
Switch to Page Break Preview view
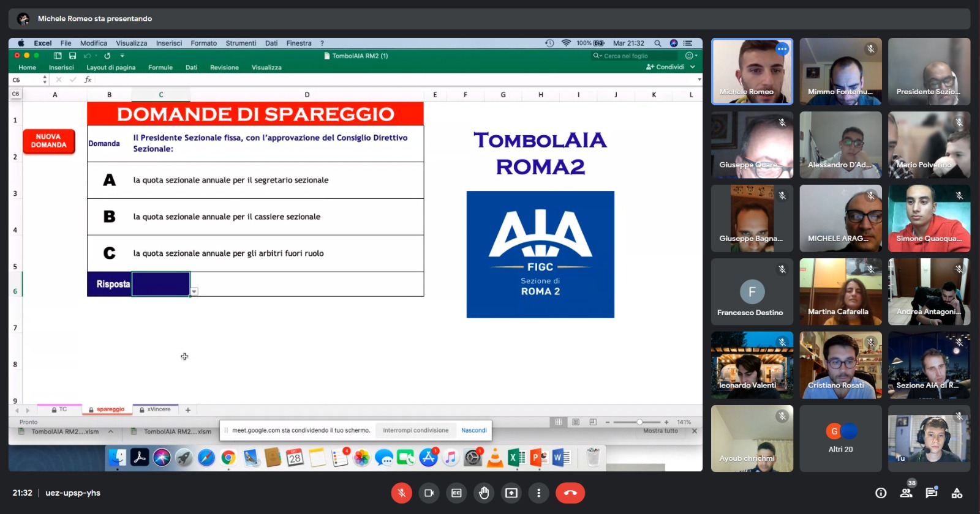pyautogui.click(x=593, y=422)
